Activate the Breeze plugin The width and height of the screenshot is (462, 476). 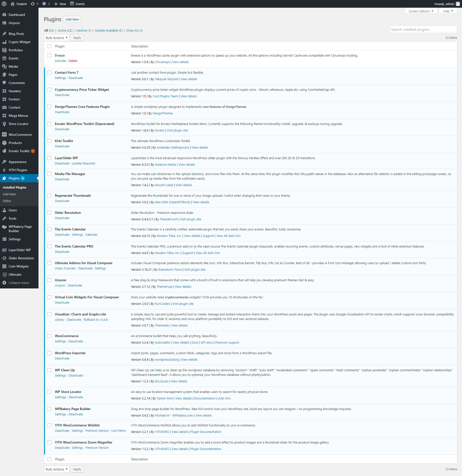pos(60,61)
